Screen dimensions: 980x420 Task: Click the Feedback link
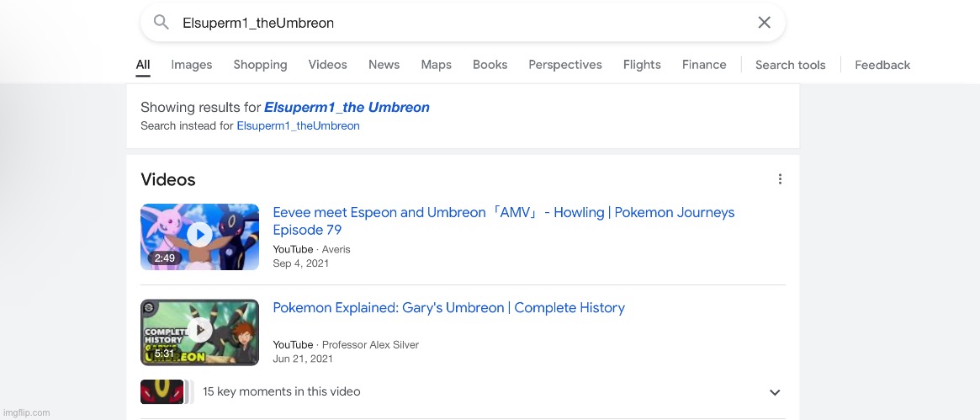pyautogui.click(x=882, y=65)
